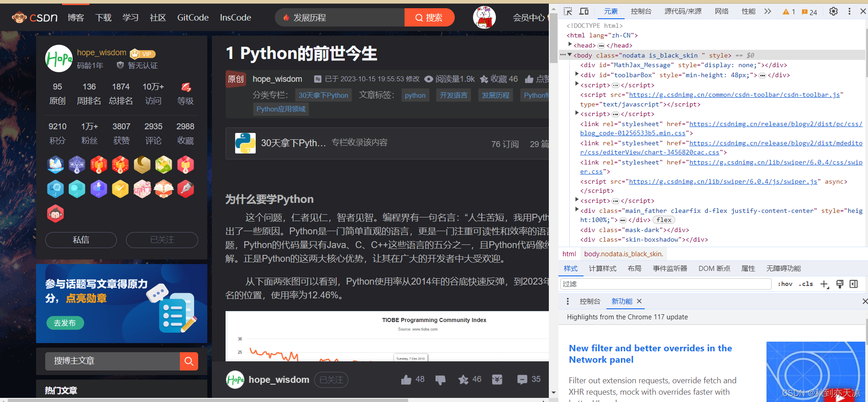The width and height of the screenshot is (868, 402).
Task: Expand the head element node
Action: point(570,44)
